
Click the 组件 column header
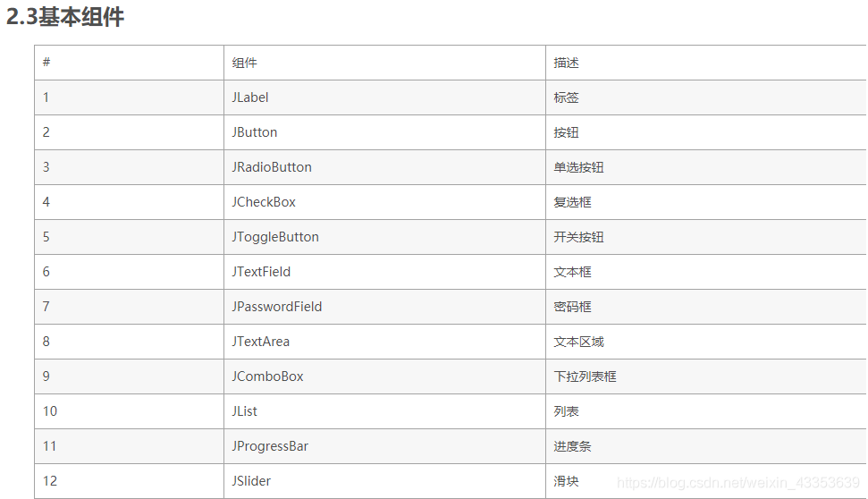click(x=244, y=63)
